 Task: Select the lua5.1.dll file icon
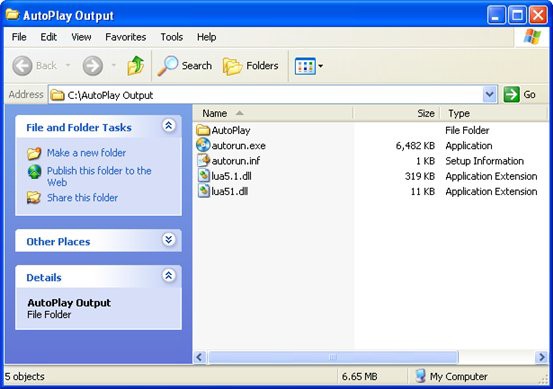click(203, 176)
